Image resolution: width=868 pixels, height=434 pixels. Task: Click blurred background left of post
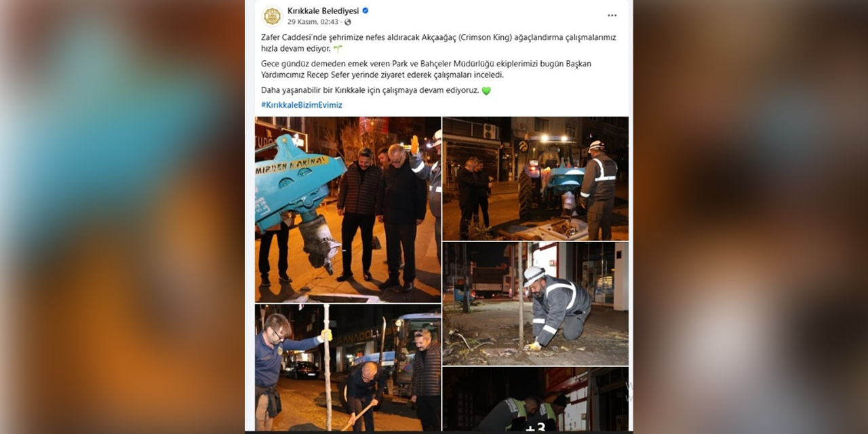click(122, 217)
